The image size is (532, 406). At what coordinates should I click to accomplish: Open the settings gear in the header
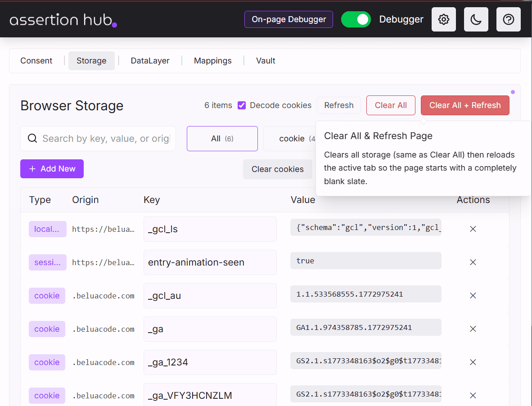point(443,19)
